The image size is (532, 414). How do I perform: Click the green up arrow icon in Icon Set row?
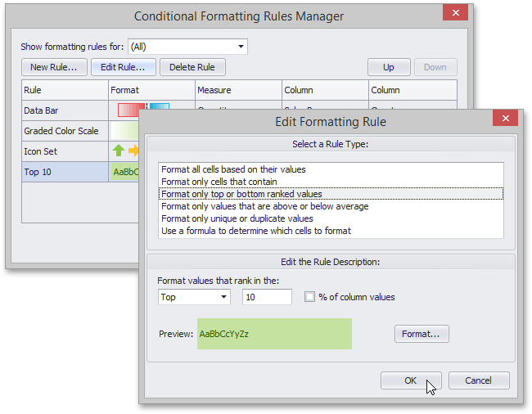119,151
